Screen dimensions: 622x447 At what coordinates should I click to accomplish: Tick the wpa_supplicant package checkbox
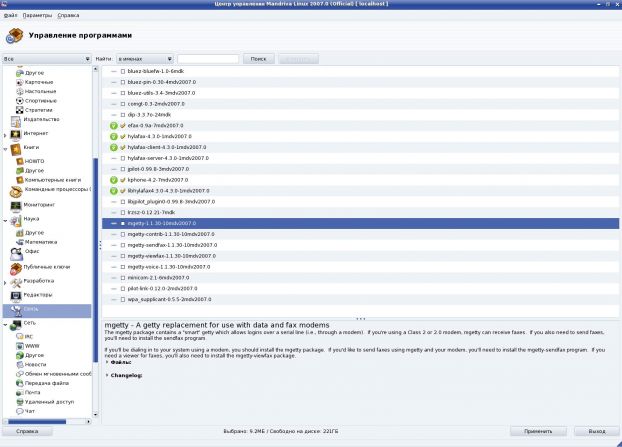123,299
